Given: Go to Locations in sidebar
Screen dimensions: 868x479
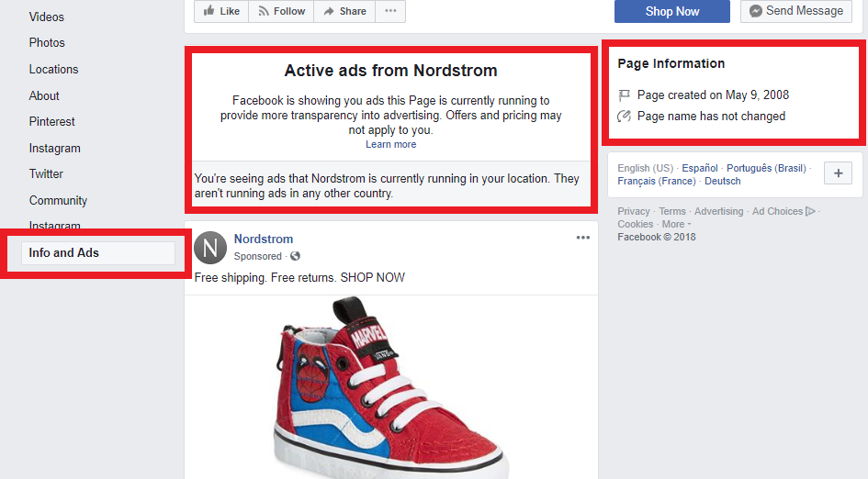Looking at the screenshot, I should coord(53,69).
